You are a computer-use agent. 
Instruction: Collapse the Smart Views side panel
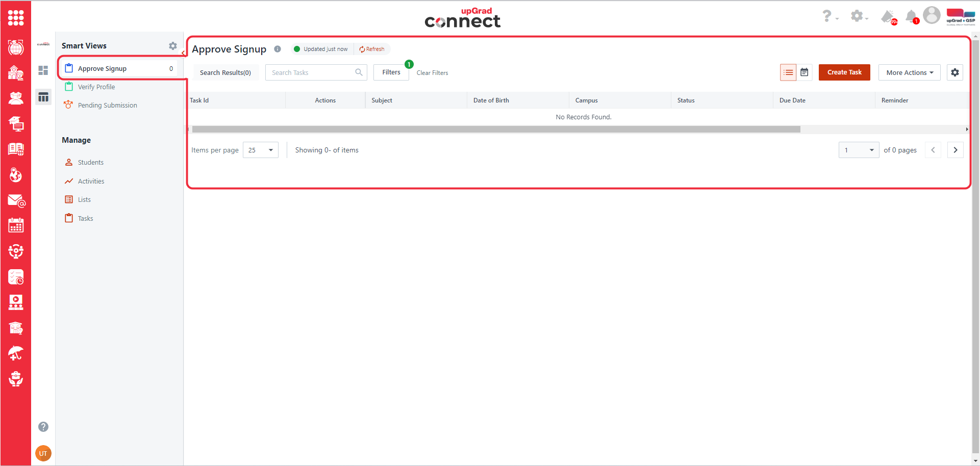point(183,53)
